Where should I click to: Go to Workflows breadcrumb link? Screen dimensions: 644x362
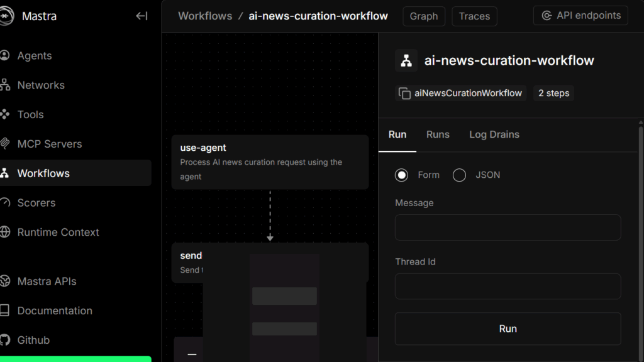[x=205, y=16]
